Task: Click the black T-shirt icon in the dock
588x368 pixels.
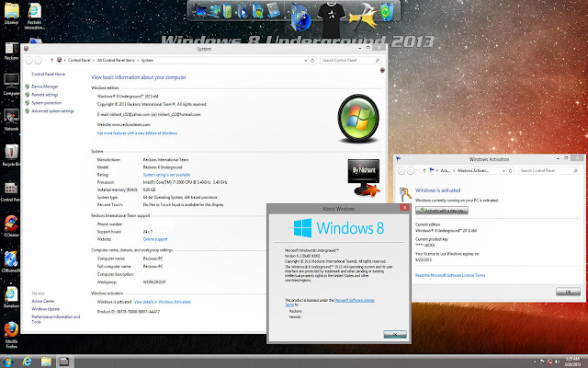Action: click(331, 19)
